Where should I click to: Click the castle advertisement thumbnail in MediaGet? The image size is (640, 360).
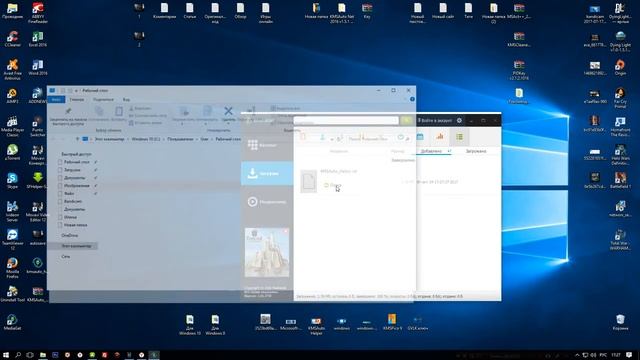(x=267, y=253)
